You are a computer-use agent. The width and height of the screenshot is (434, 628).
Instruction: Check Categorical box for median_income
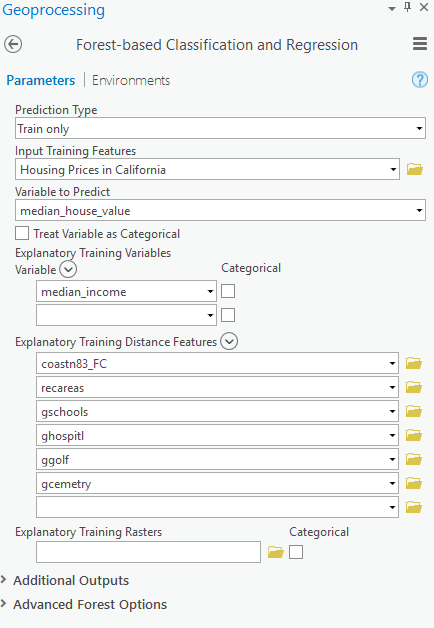coord(228,291)
